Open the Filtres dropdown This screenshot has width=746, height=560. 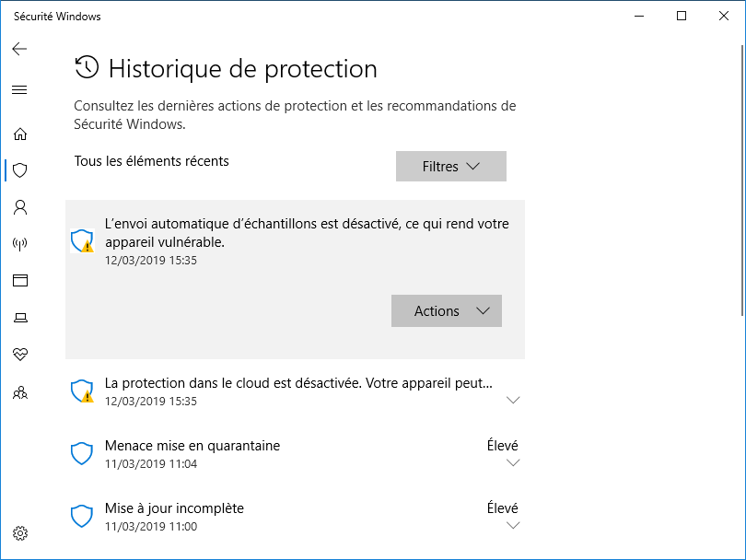tap(451, 166)
